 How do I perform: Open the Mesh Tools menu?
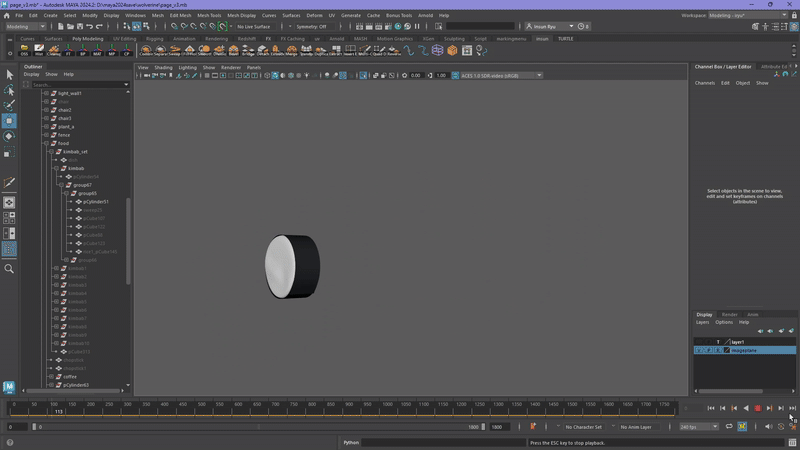pyautogui.click(x=209, y=15)
